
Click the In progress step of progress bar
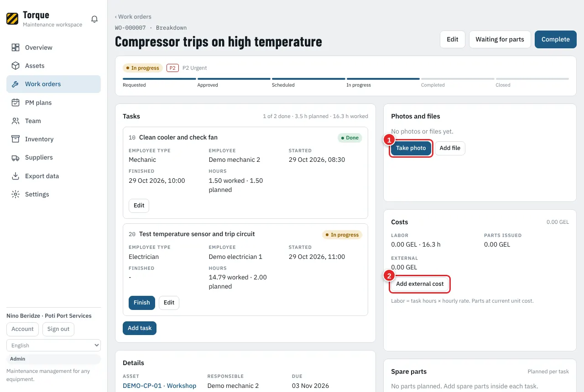[x=383, y=82]
